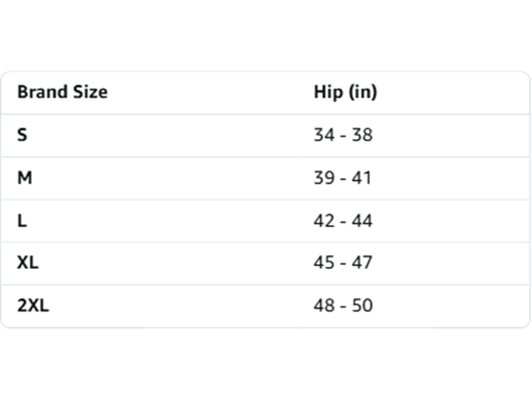Click the 39 - 41 hip measurement

[x=343, y=177]
